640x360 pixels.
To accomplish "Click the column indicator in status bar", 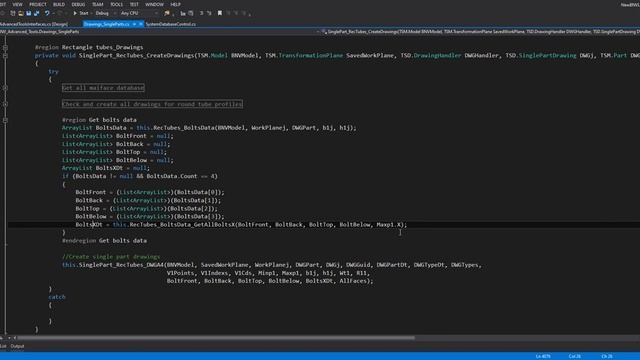I will pyautogui.click(x=574, y=356).
